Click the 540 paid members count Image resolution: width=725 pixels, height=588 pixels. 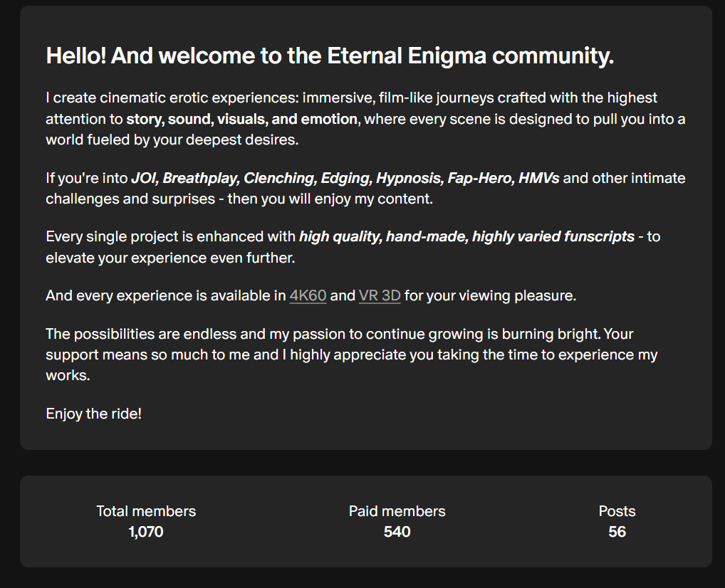click(x=397, y=532)
